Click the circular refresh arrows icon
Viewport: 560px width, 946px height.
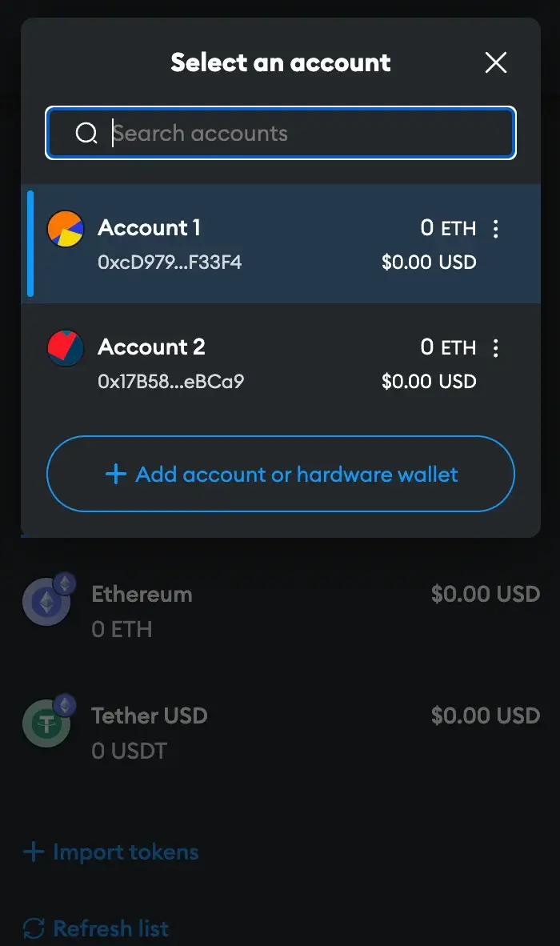[34, 928]
